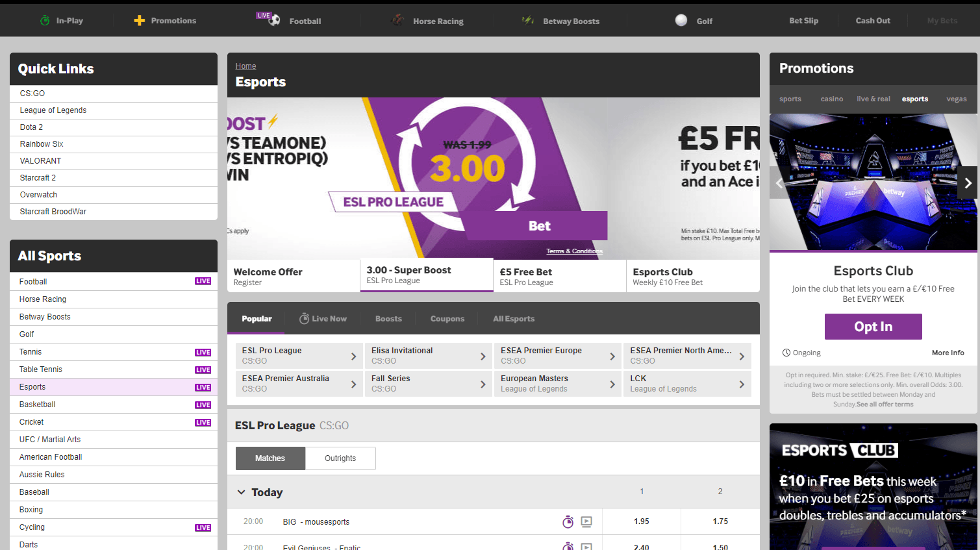Open Elisa Invitational chevron link
Viewport: 980px width, 550px height.
(x=483, y=356)
